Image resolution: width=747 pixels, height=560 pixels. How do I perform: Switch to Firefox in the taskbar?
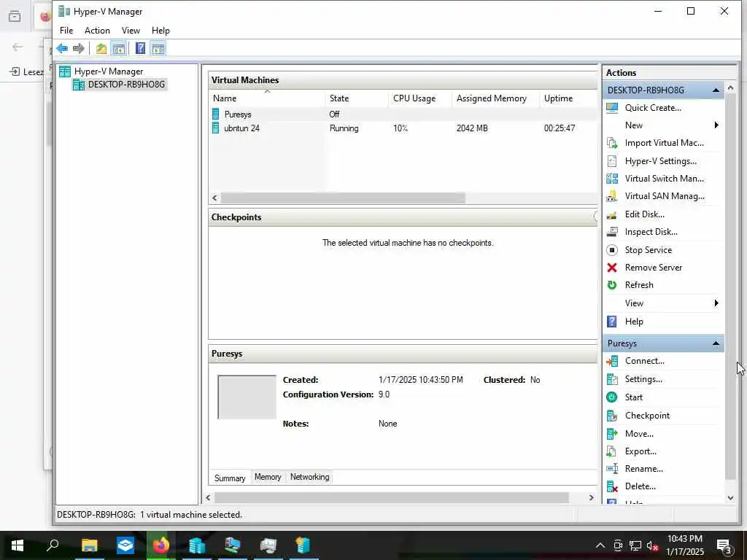point(161,545)
